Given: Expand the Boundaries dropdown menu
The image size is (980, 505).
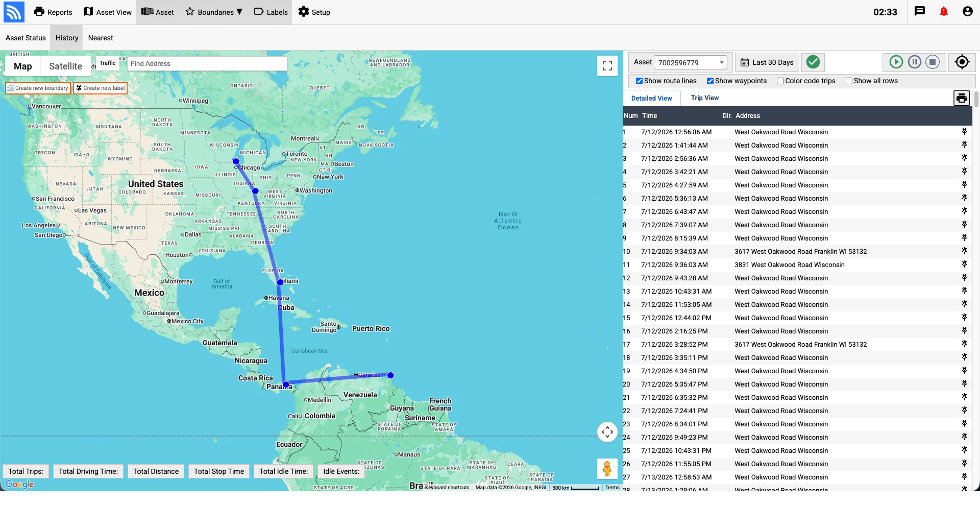Looking at the screenshot, I should click(214, 12).
